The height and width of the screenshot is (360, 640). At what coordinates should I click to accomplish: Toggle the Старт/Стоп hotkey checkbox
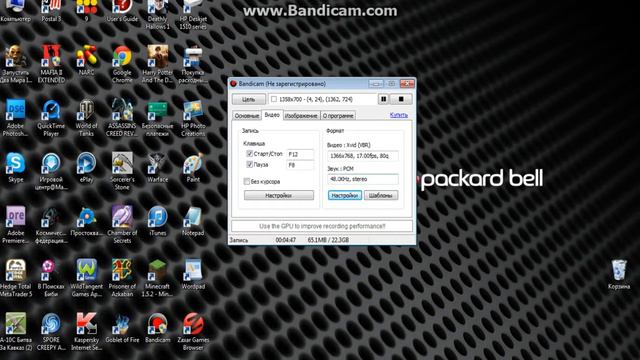249,154
